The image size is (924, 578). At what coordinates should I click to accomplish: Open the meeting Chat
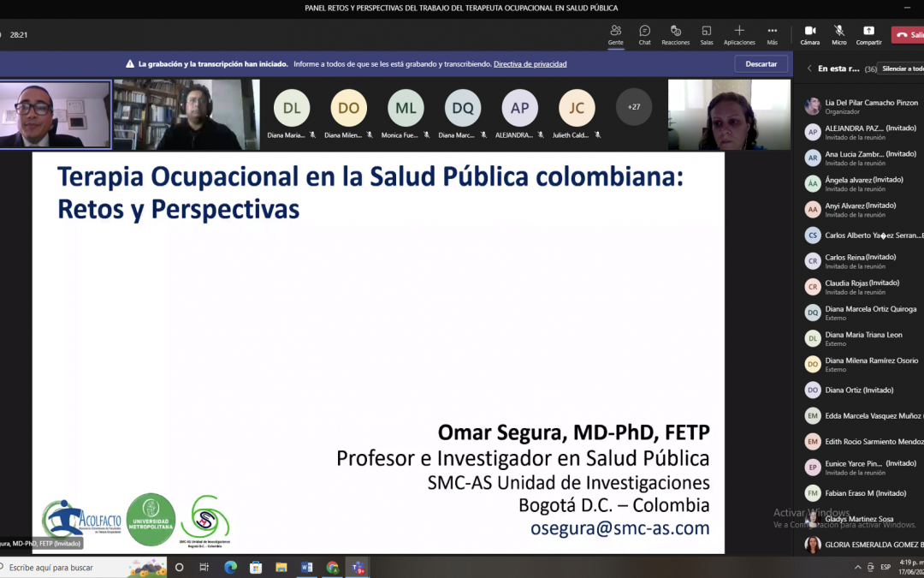tap(644, 33)
